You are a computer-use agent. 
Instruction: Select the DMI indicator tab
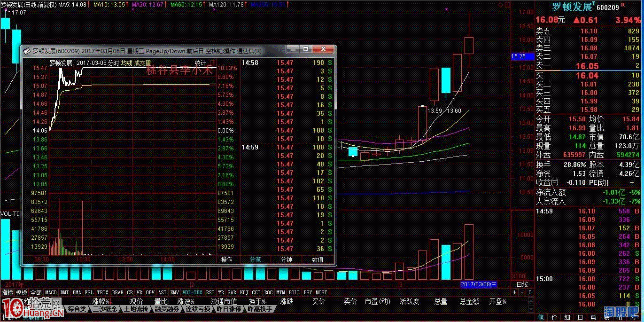click(x=64, y=292)
